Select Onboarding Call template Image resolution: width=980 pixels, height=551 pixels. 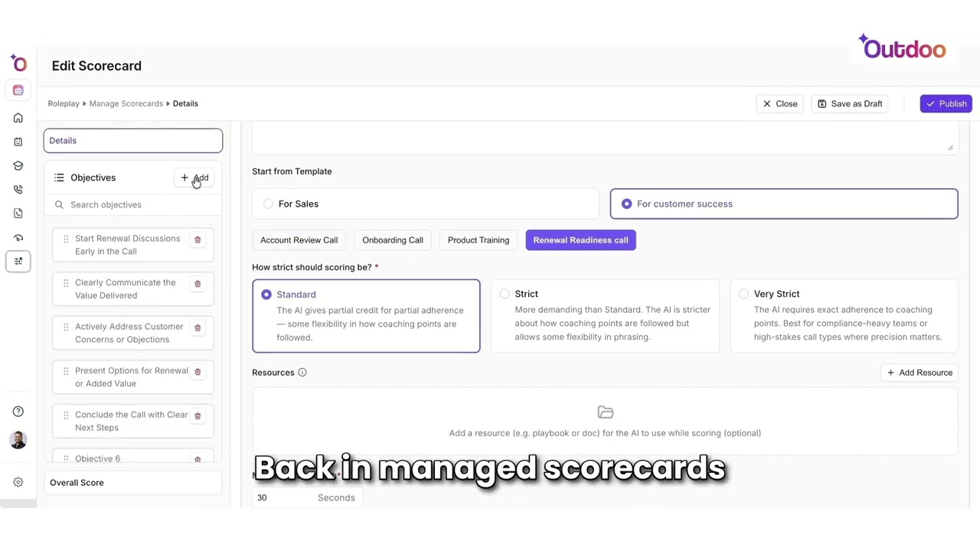click(393, 240)
